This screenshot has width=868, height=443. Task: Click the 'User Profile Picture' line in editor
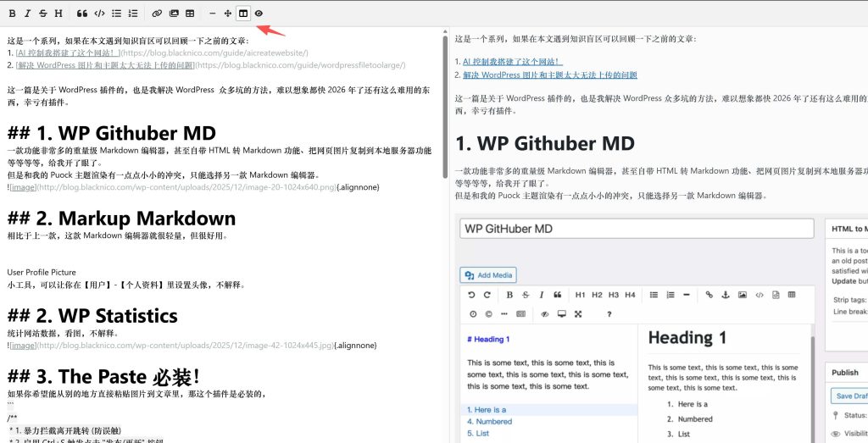click(42, 273)
